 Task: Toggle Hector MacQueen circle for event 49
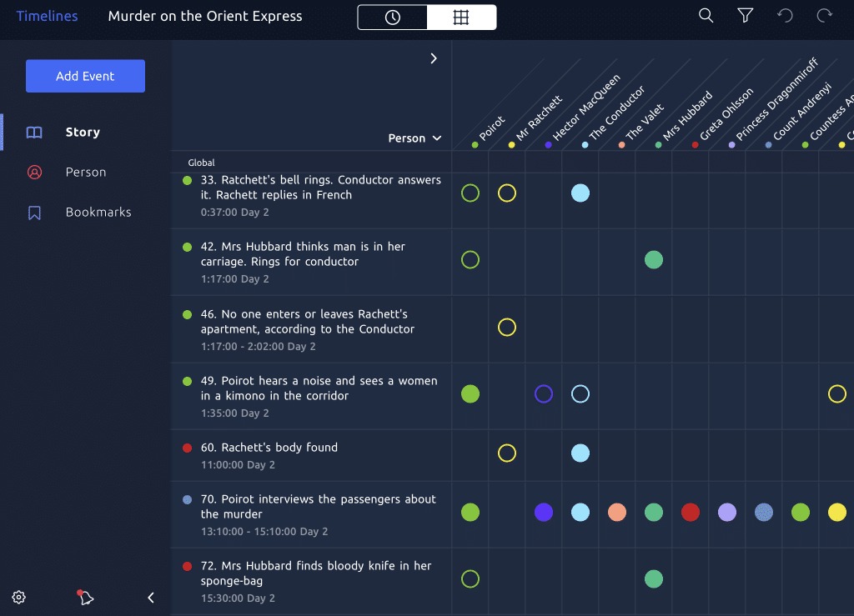pyautogui.click(x=544, y=393)
